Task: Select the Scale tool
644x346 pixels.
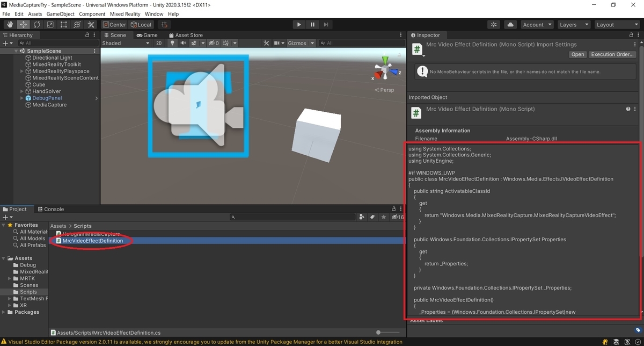Action: pos(50,25)
